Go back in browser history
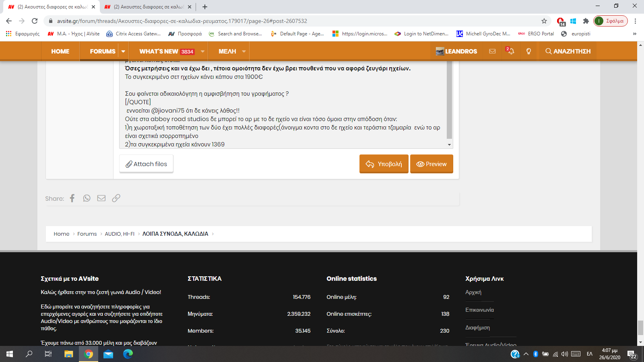 point(9,21)
